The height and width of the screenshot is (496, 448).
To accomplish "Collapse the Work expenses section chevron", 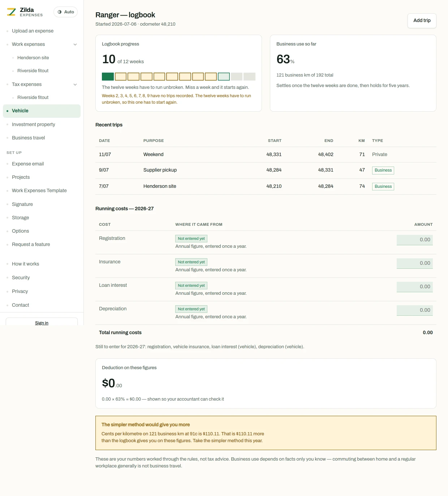I will [x=75, y=44].
